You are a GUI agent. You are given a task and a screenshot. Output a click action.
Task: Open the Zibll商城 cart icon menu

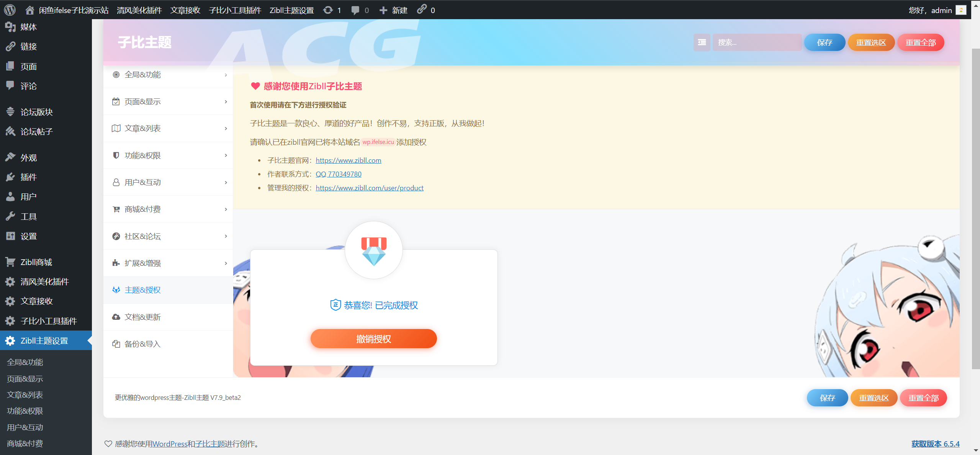click(x=10, y=262)
